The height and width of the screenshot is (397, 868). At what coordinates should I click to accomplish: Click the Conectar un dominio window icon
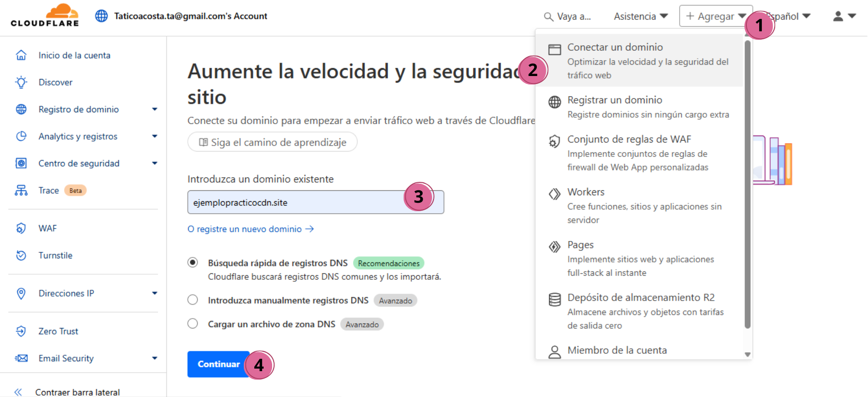point(555,49)
